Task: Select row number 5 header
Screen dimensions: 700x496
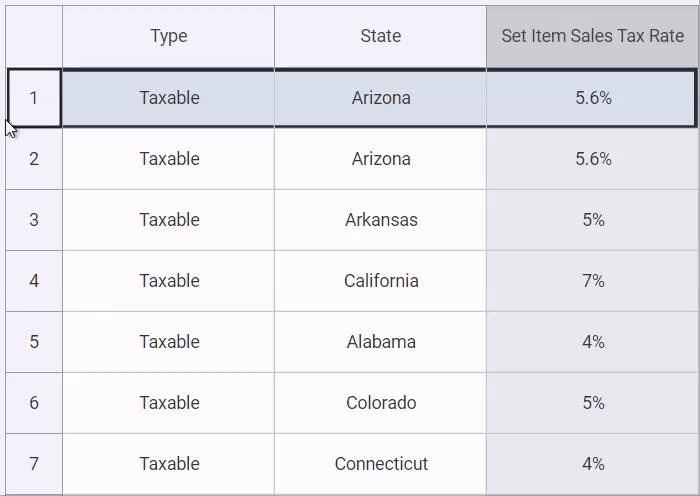Action: [34, 342]
